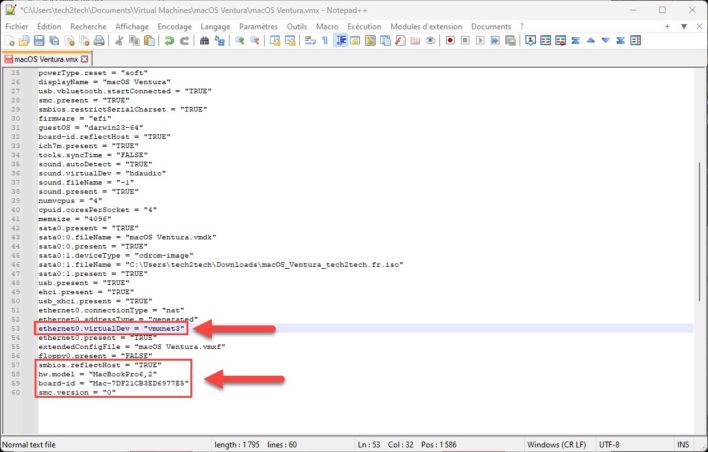Click the Cut scissors icon
Image resolution: width=708 pixels, height=452 pixels.
click(119, 41)
